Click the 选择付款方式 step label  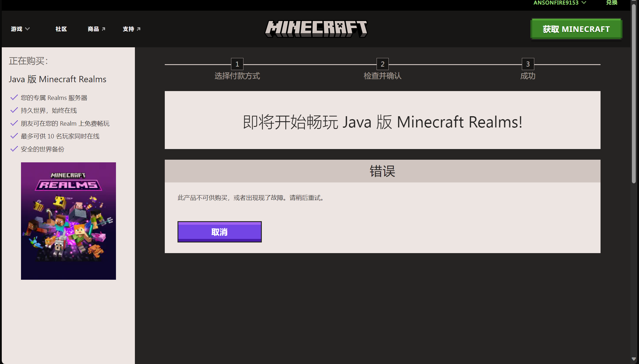pos(237,76)
